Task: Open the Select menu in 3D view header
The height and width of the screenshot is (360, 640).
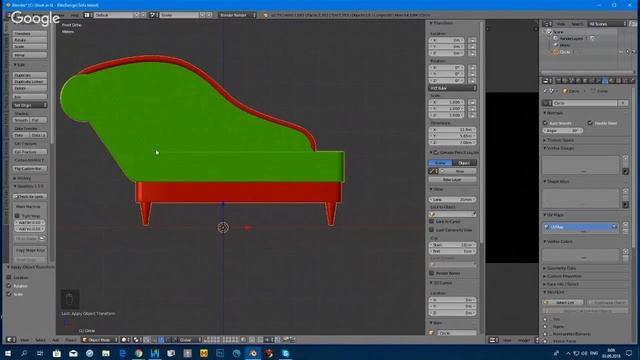Action: click(x=40, y=340)
